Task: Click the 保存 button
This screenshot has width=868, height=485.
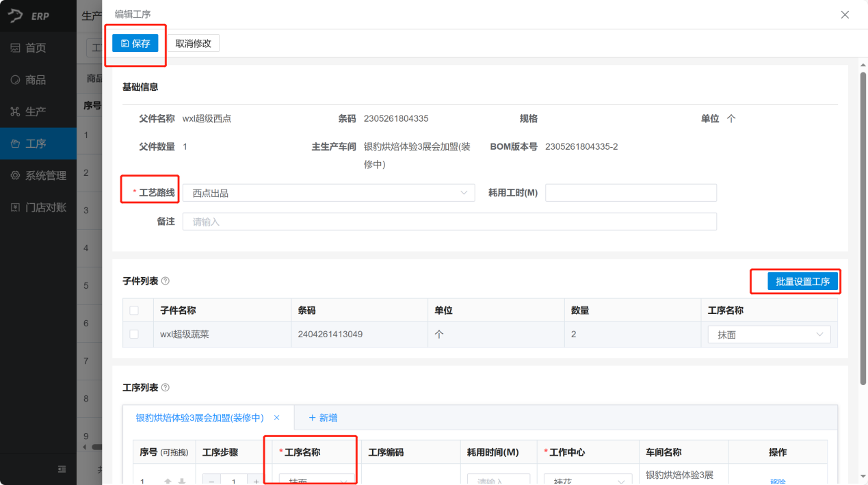Action: [135, 43]
